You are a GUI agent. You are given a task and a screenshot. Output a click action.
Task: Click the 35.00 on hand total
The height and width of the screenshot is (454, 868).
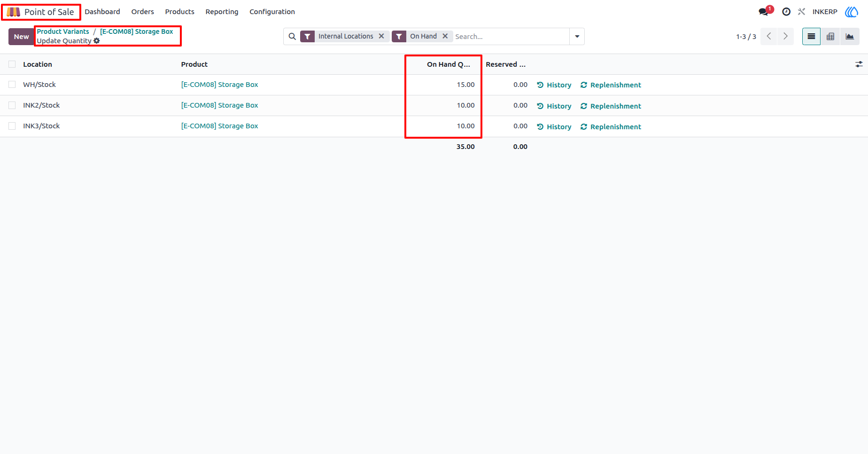(465, 147)
